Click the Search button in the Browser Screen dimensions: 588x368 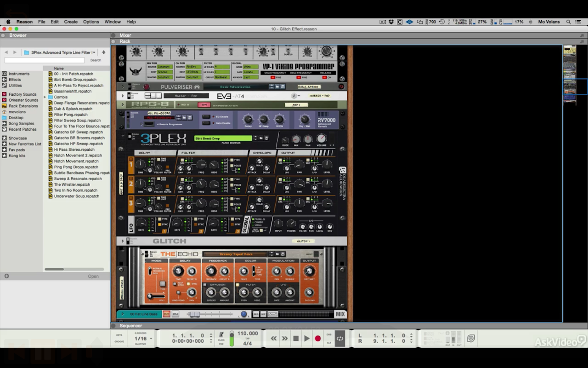pos(96,60)
